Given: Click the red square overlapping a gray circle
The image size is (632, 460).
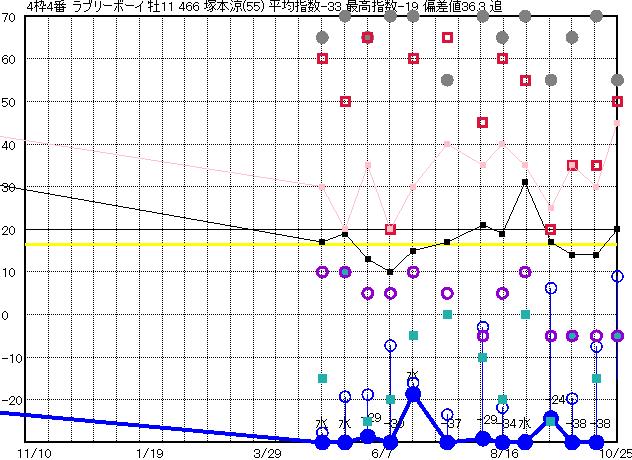Looking at the screenshot, I should pos(367,37).
